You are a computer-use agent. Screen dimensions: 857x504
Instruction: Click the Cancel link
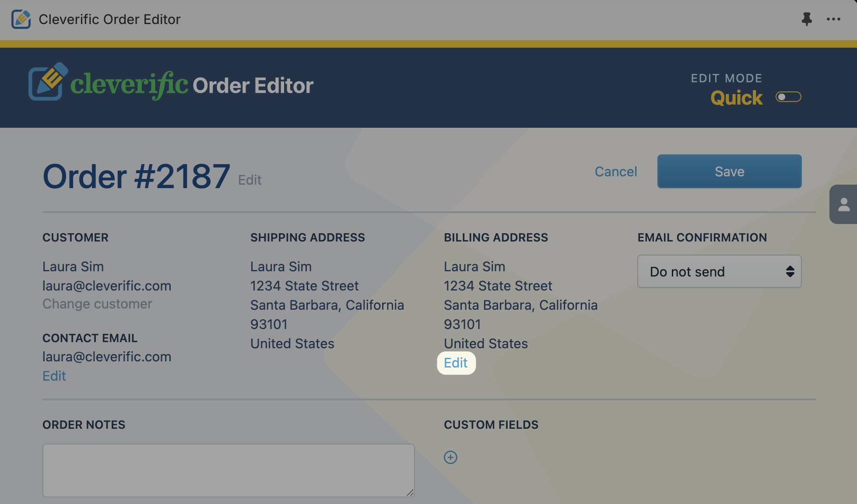[x=615, y=171]
